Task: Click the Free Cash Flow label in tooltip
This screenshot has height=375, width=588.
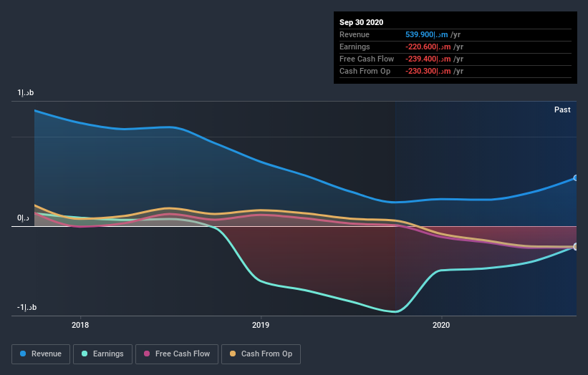Action: click(x=367, y=59)
